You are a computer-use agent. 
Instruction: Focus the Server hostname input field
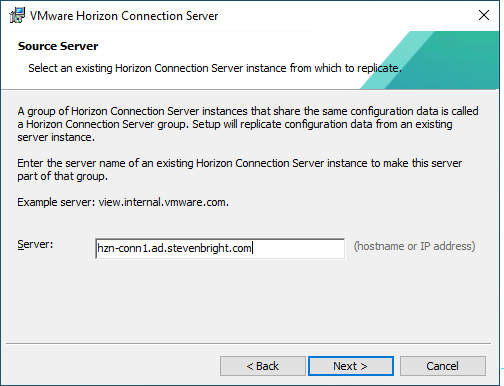coord(220,248)
